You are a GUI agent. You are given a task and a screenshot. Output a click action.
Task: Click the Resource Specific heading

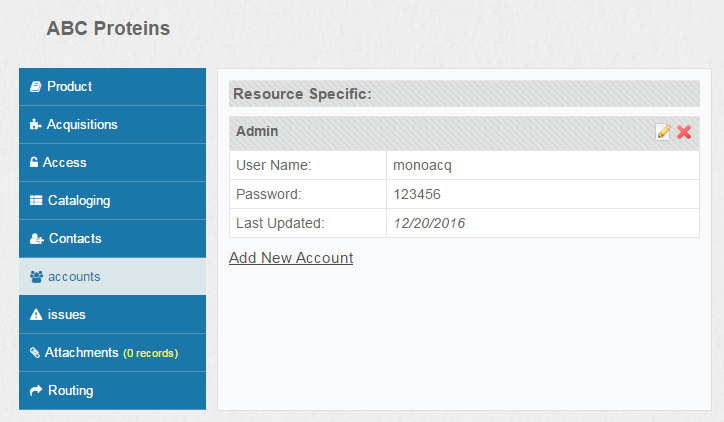click(x=302, y=94)
